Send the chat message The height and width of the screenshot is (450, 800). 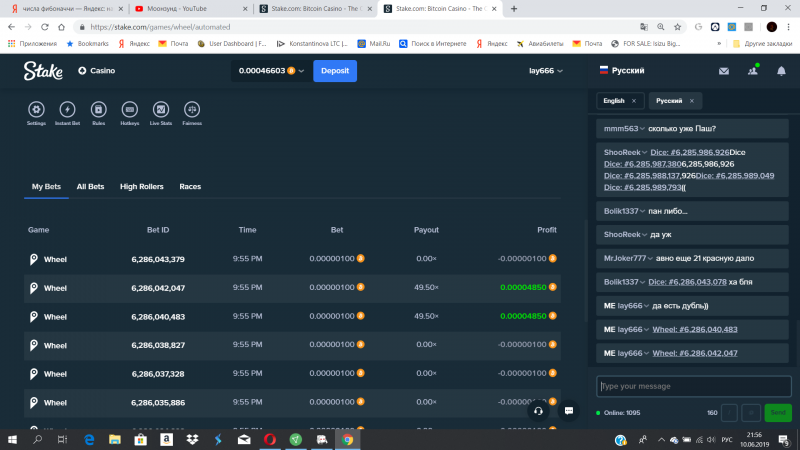coord(778,413)
